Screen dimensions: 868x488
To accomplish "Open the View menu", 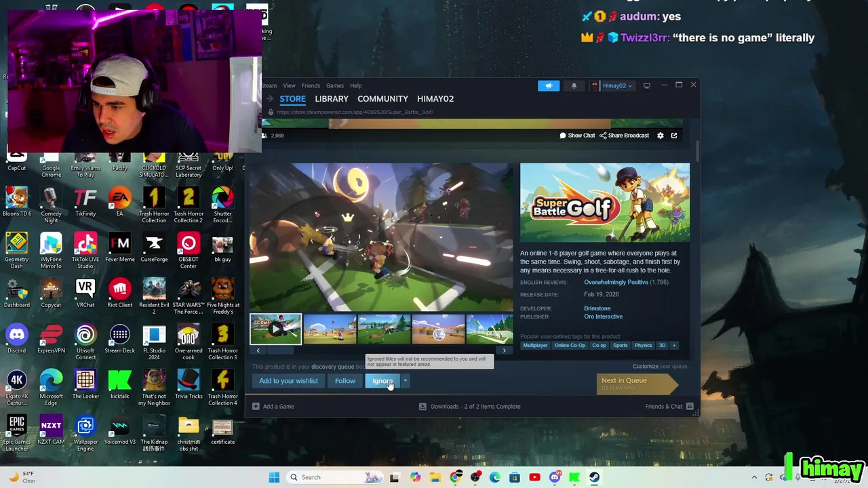I will pos(289,85).
